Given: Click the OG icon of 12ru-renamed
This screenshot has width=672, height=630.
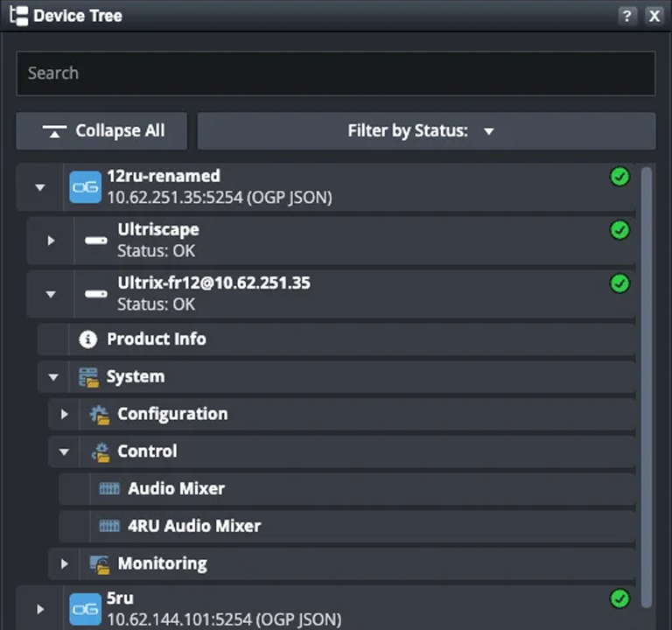Looking at the screenshot, I should (x=85, y=187).
